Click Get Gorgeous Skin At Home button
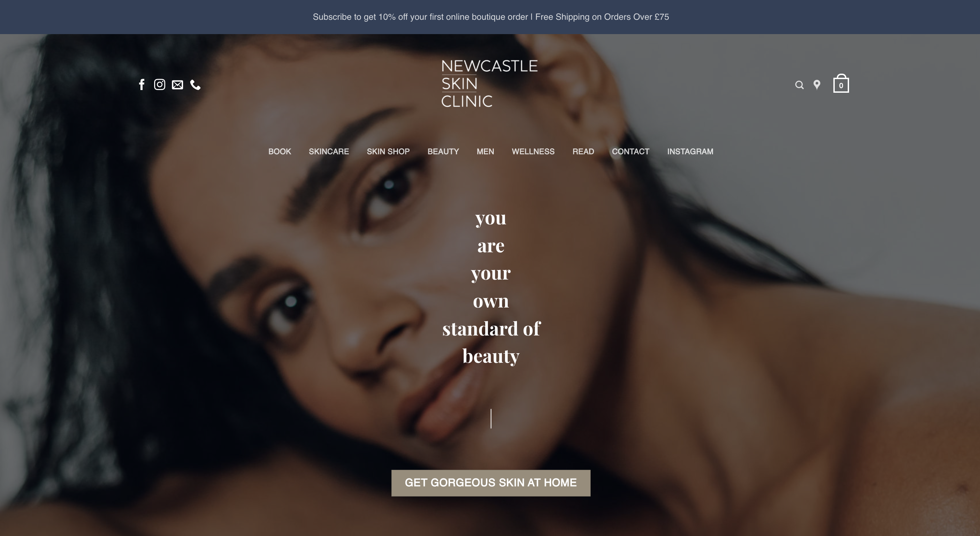The width and height of the screenshot is (980, 536). 491,483
